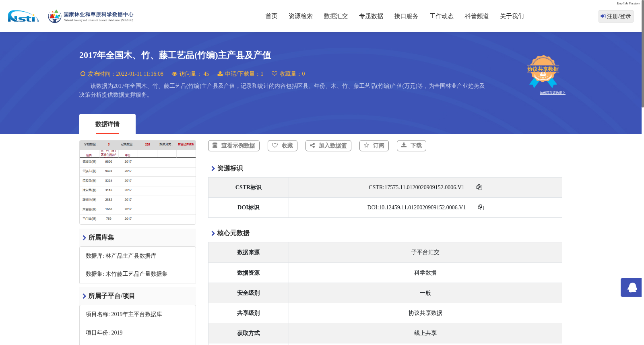644x345 pixels.
Task: Click the 发布时间 clock icon
Action: coord(83,74)
